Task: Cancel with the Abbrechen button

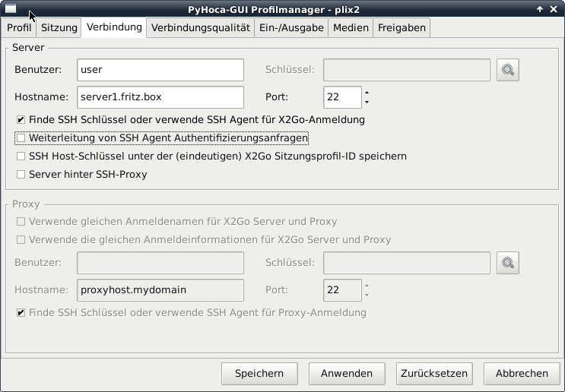Action: click(x=522, y=374)
